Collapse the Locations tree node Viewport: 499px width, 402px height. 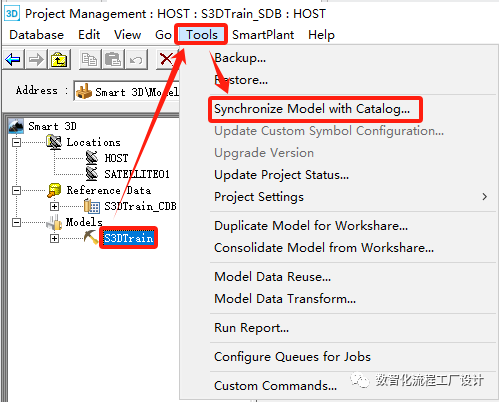pyautogui.click(x=16, y=142)
